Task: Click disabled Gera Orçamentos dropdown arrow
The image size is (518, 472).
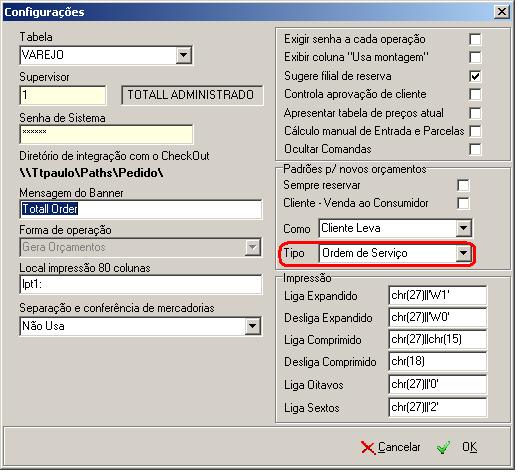Action: [x=252, y=247]
